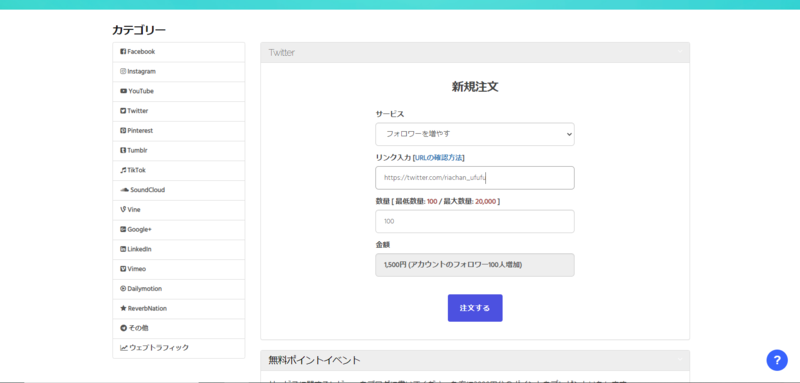Select the Facebook category label
This screenshot has width=800, height=383.
point(141,52)
